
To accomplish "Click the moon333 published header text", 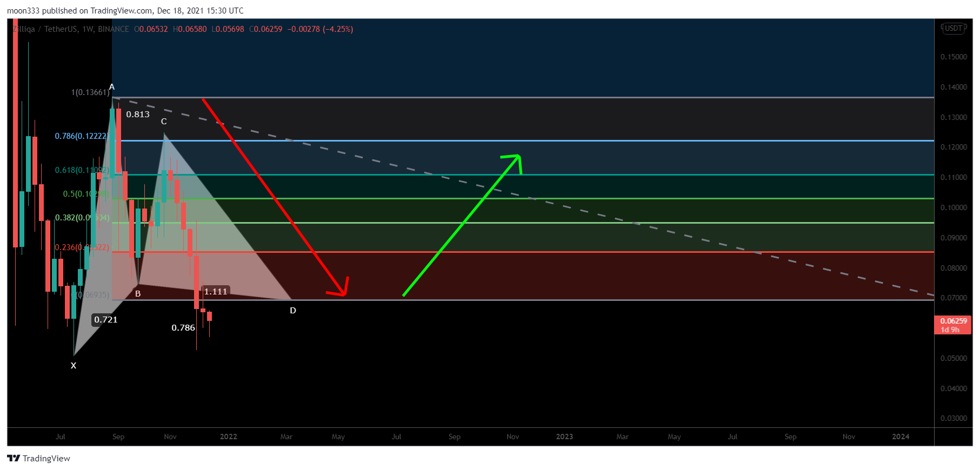I will click(x=125, y=11).
